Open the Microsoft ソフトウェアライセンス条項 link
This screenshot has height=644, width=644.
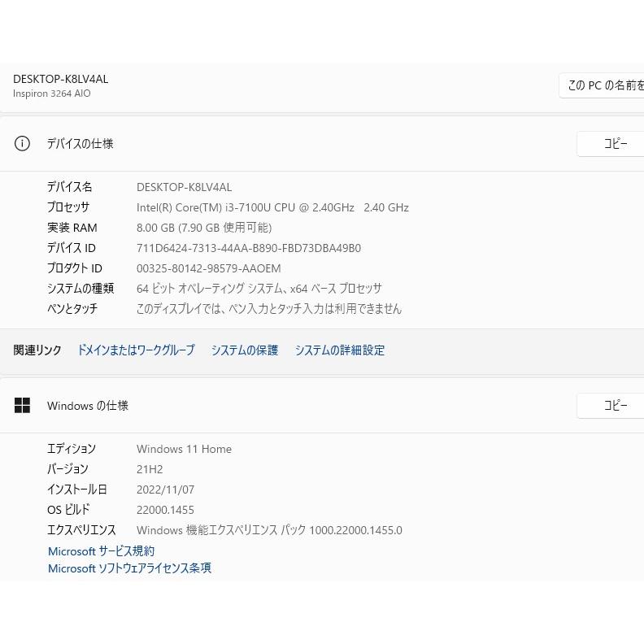[x=129, y=568]
